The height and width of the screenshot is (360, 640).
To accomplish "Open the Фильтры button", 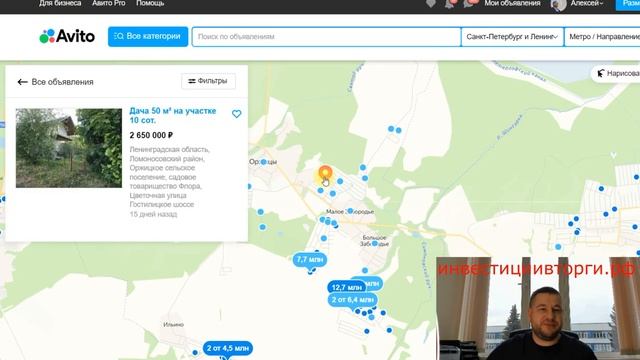I will (208, 81).
